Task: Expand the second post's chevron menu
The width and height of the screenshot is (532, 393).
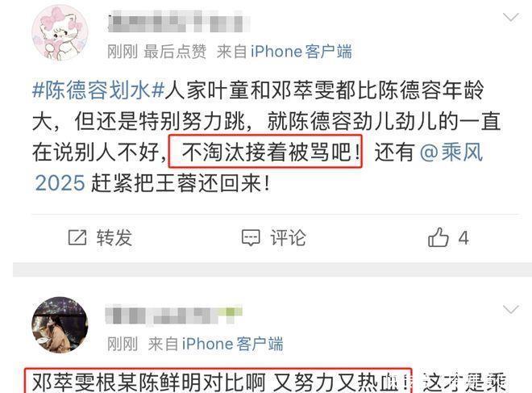Action: click(x=511, y=309)
